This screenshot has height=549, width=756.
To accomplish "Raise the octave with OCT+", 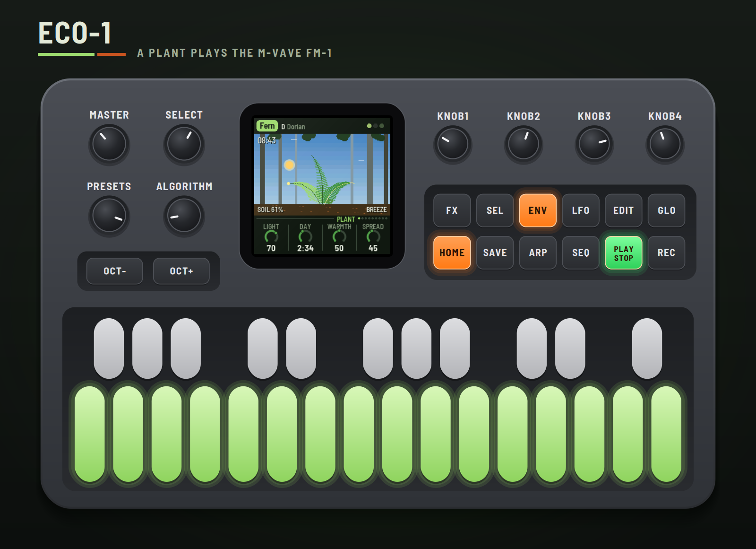I will pos(181,271).
